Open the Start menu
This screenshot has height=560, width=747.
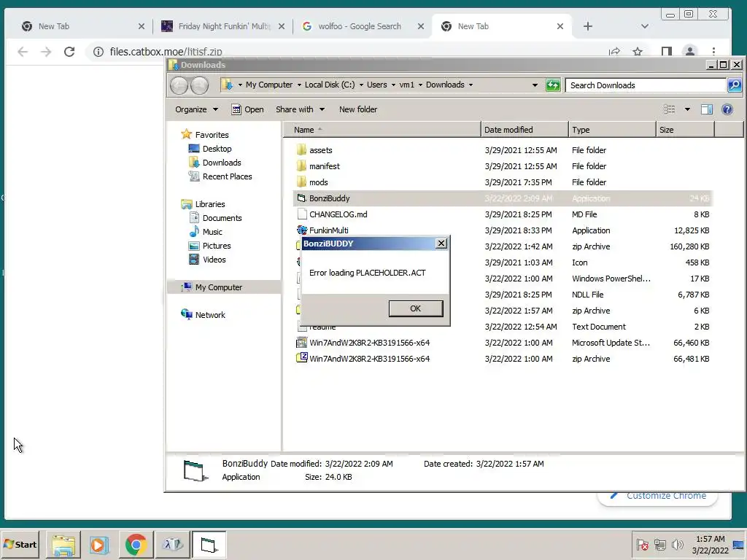tap(20, 544)
